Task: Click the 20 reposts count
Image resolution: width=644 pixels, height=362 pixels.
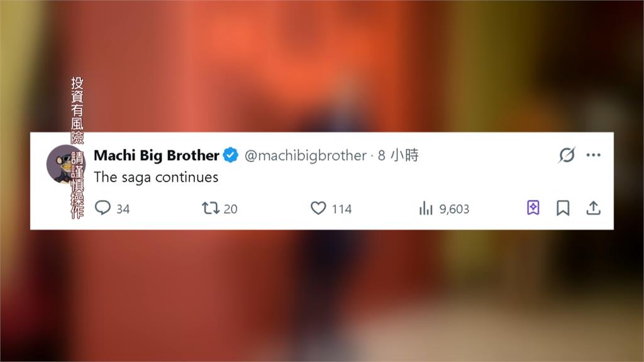Action: point(230,209)
